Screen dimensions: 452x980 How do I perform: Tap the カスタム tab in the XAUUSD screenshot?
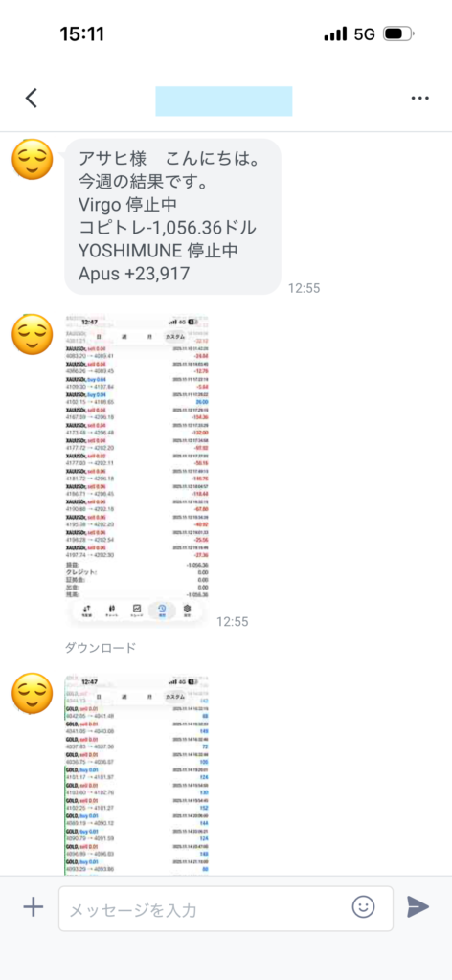[174, 337]
